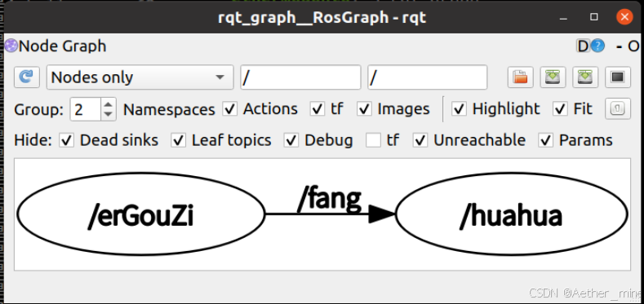This screenshot has width=644, height=304.
Task: Click the Node Graph plugin icon
Action: [11, 46]
